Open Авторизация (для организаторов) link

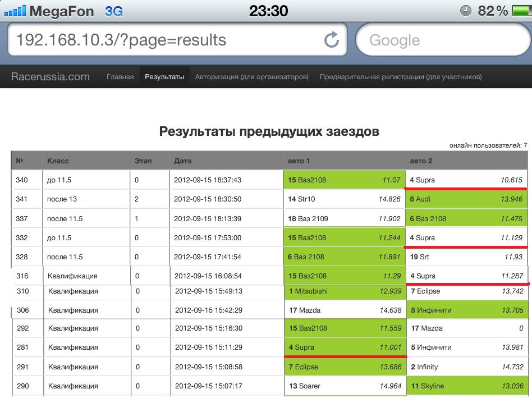click(x=252, y=77)
